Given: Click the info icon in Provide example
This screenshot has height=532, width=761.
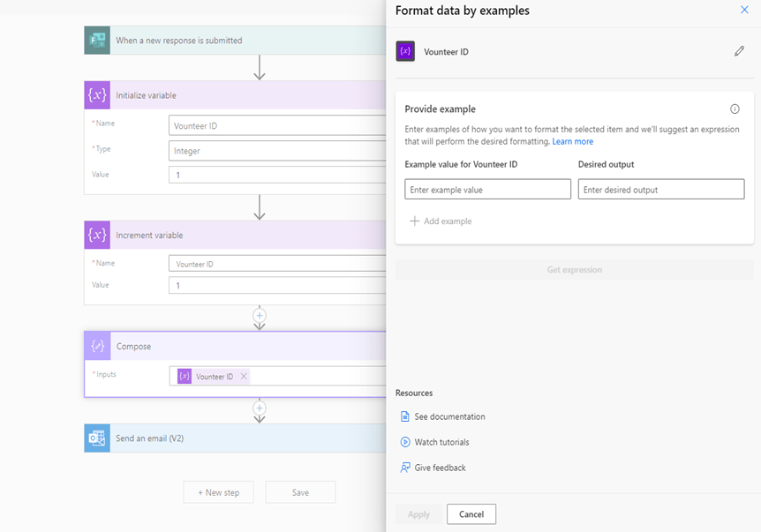Looking at the screenshot, I should pyautogui.click(x=735, y=109).
